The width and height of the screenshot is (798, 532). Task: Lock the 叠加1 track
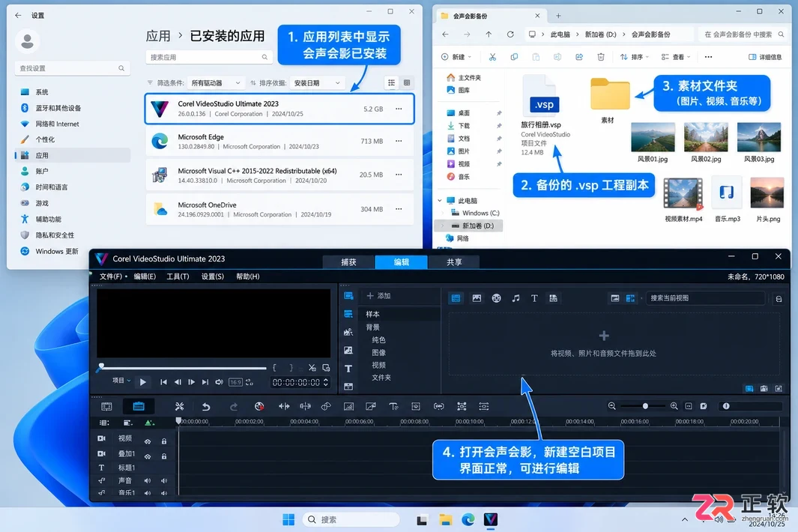tap(164, 456)
